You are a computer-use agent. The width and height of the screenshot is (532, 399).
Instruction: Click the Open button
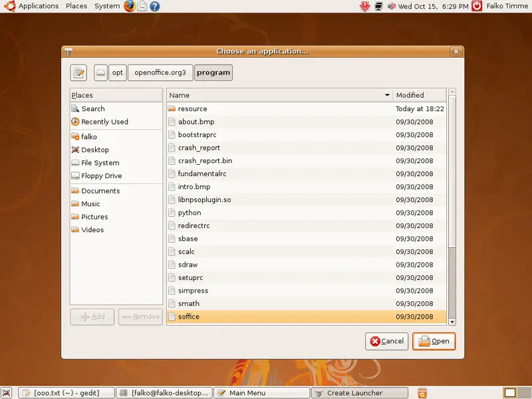434,341
